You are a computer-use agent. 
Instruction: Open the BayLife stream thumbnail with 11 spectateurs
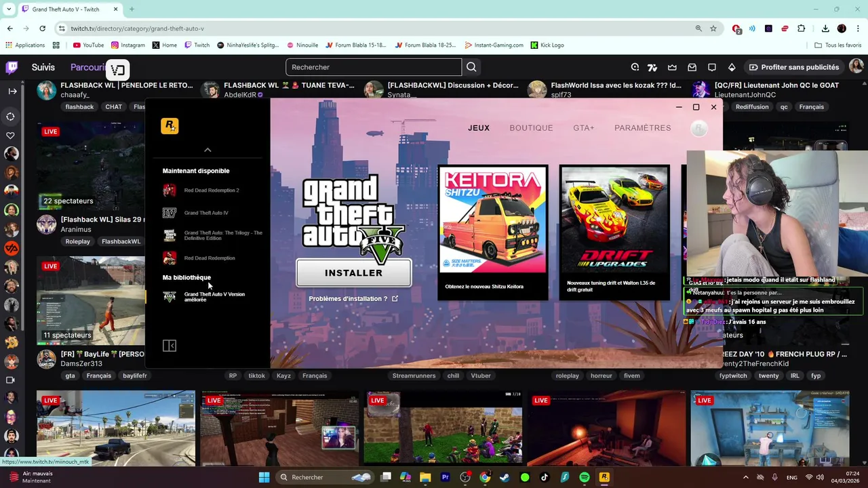91,300
